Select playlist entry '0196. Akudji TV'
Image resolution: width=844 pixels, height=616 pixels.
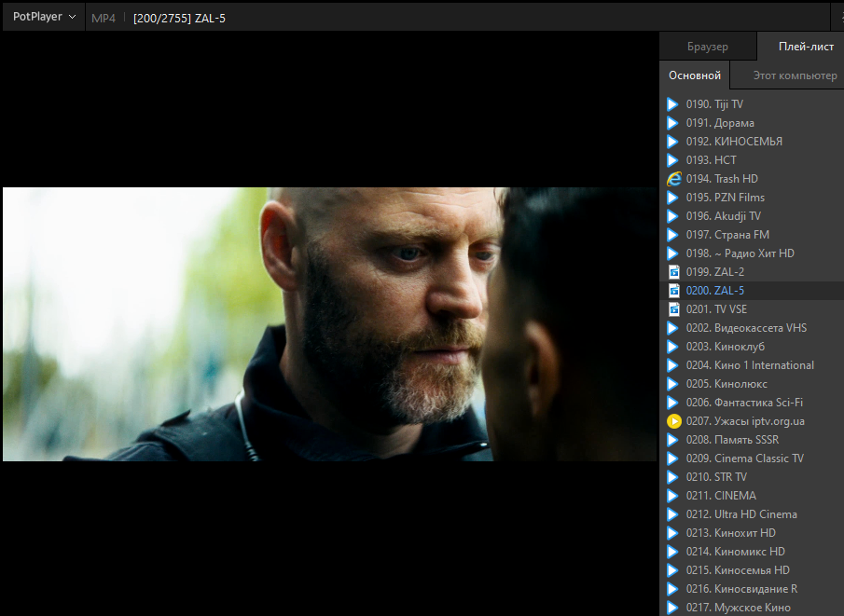coord(752,216)
